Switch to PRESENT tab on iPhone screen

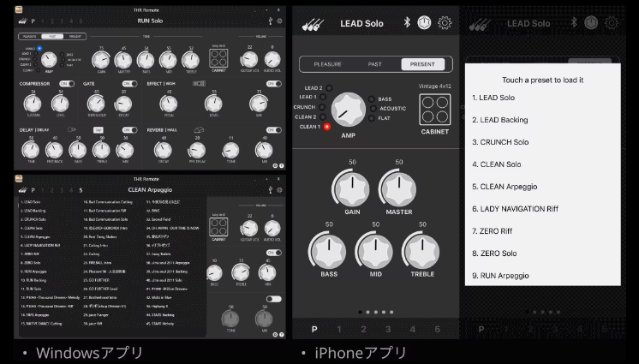422,64
